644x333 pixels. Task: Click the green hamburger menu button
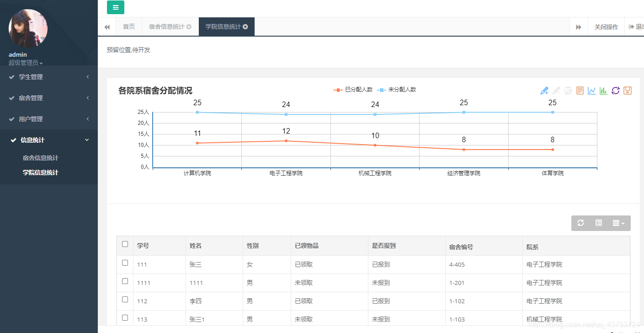pos(115,7)
